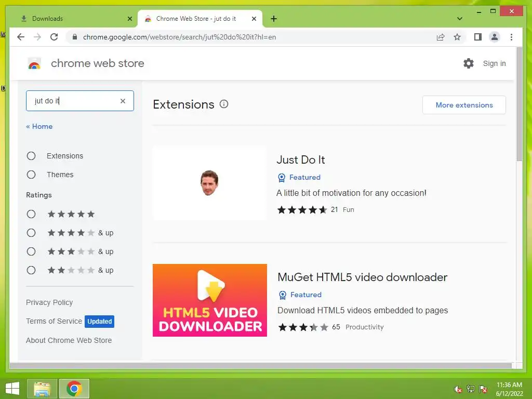Screen dimensions: 532x399
Task: Open the Action Center flag icon
Action: coord(483,389)
